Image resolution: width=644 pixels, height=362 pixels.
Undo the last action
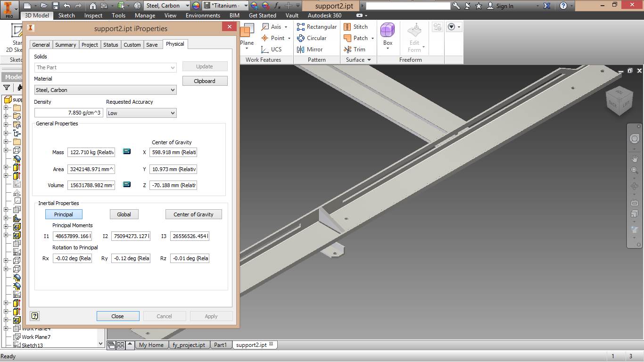tap(66, 6)
